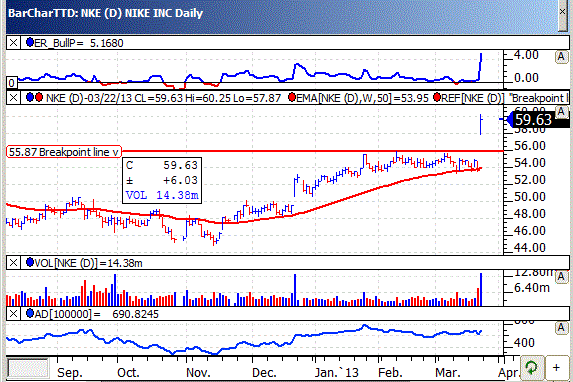Image resolution: width=573 pixels, height=382 pixels.
Task: Click the horizontal scrollbar thumb at bottom left
Action: (x=28, y=368)
